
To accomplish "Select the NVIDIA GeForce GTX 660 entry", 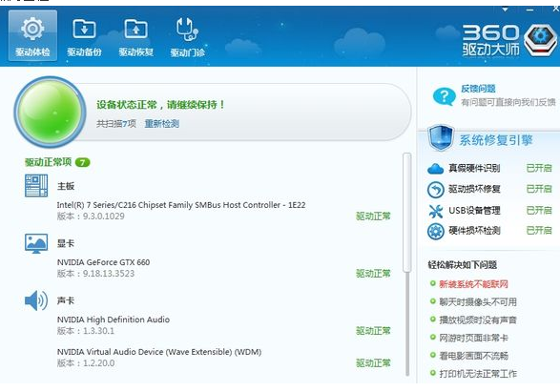I will pos(103,262).
